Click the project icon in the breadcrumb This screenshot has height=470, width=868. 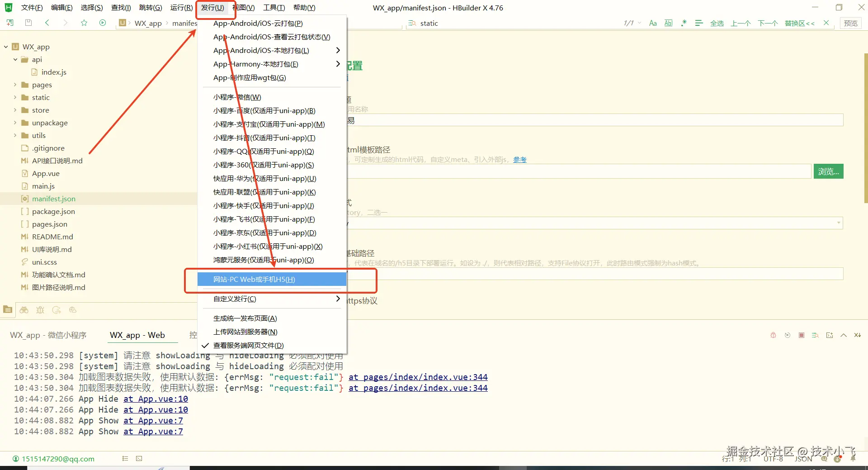pos(122,23)
